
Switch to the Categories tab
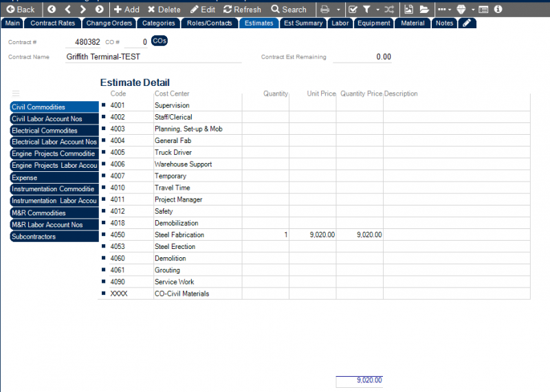[159, 23]
